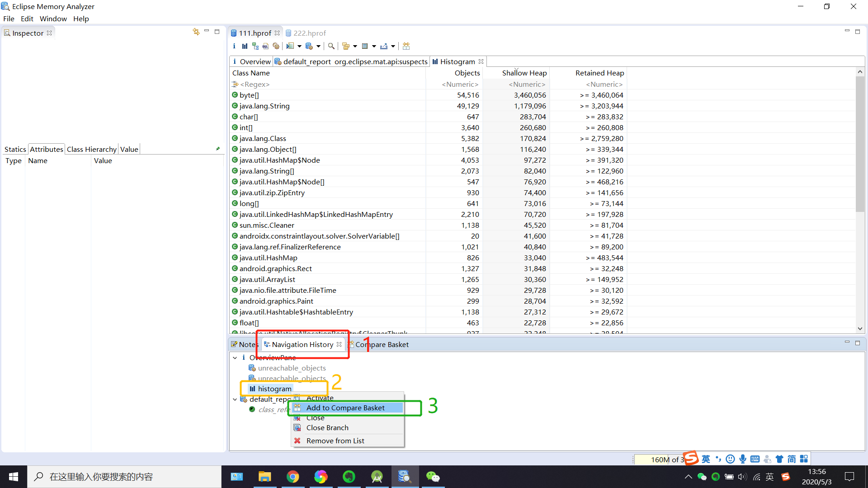Select Add to Compare Basket

click(345, 408)
